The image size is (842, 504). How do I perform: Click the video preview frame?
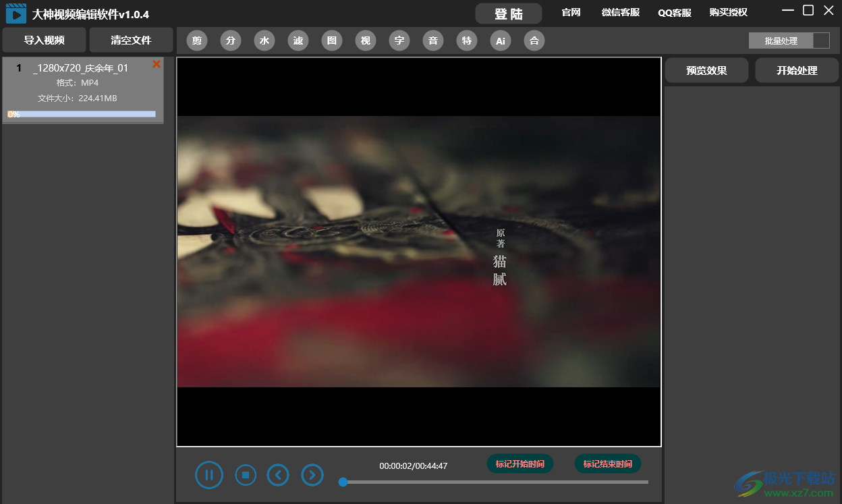419,252
